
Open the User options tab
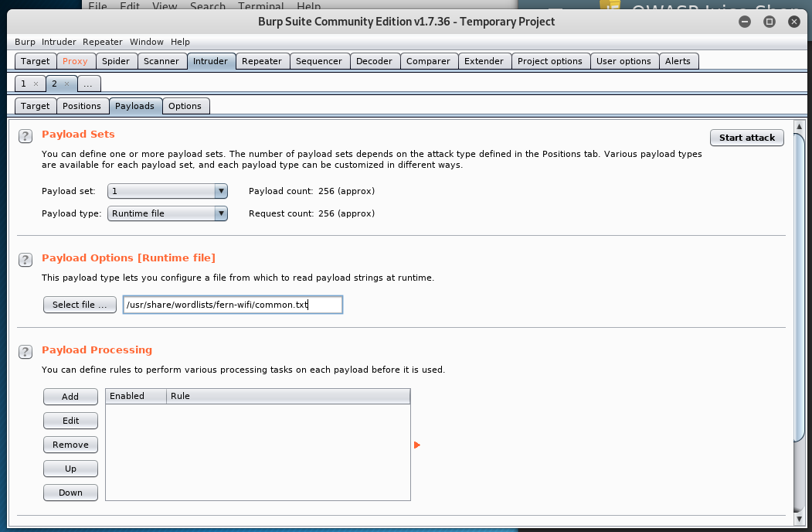(623, 61)
